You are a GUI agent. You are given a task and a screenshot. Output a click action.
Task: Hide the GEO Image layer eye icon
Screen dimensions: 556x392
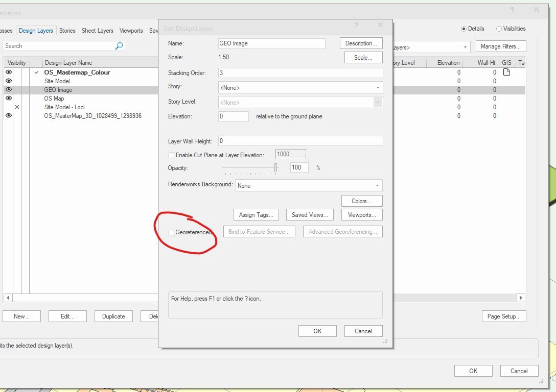[9, 90]
